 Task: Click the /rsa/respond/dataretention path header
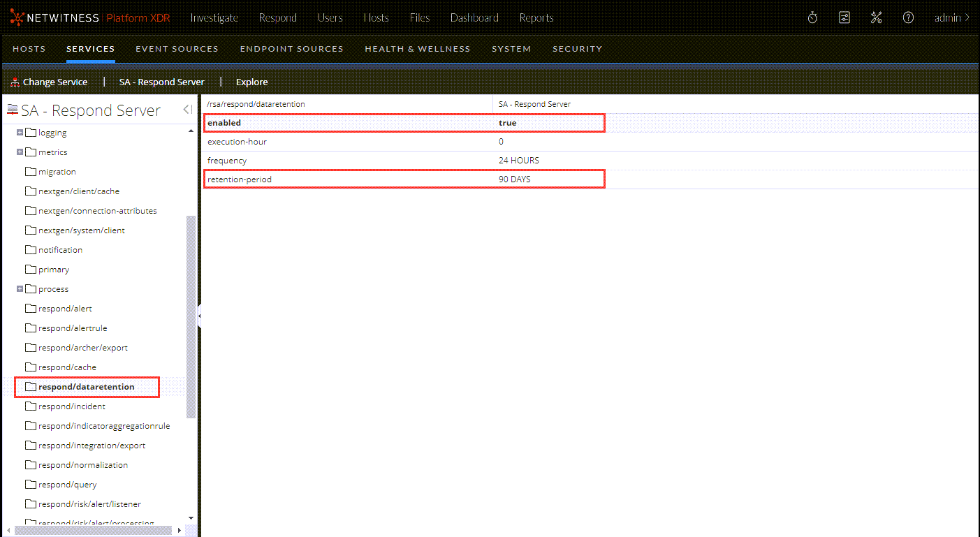click(256, 104)
